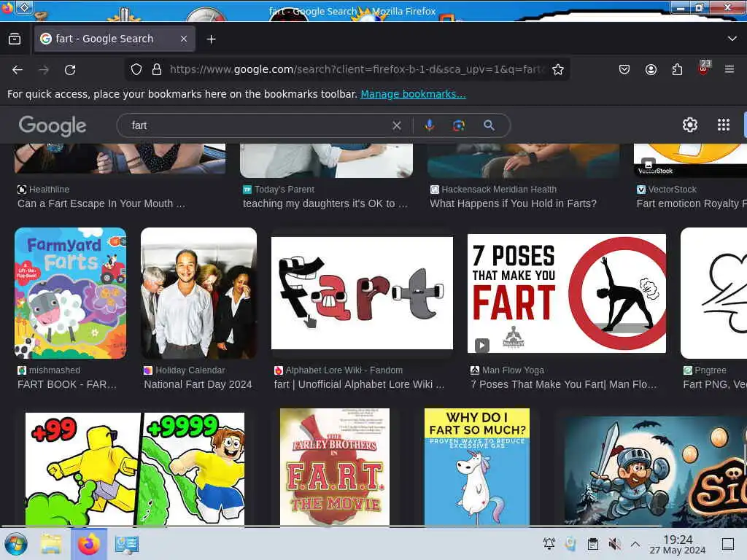Bookmark this page with the star icon
747x560 pixels.
(x=558, y=69)
